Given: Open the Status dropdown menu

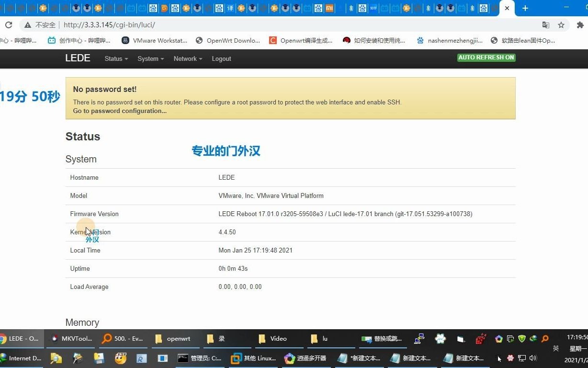Looking at the screenshot, I should [x=115, y=58].
